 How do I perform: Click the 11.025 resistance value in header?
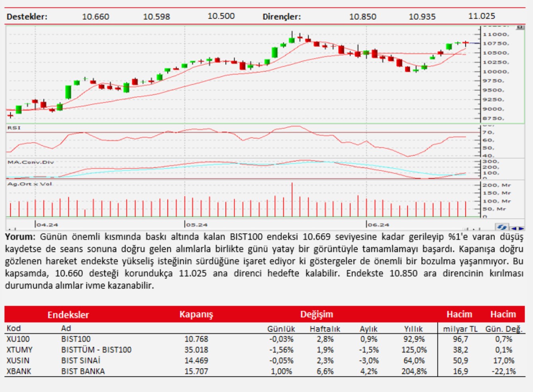482,16
